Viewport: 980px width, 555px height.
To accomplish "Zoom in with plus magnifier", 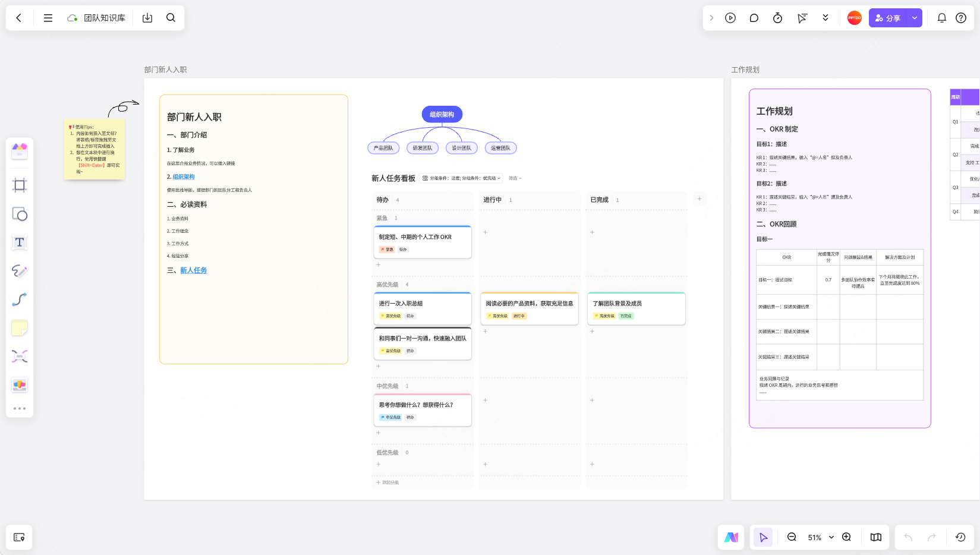I will tap(847, 537).
